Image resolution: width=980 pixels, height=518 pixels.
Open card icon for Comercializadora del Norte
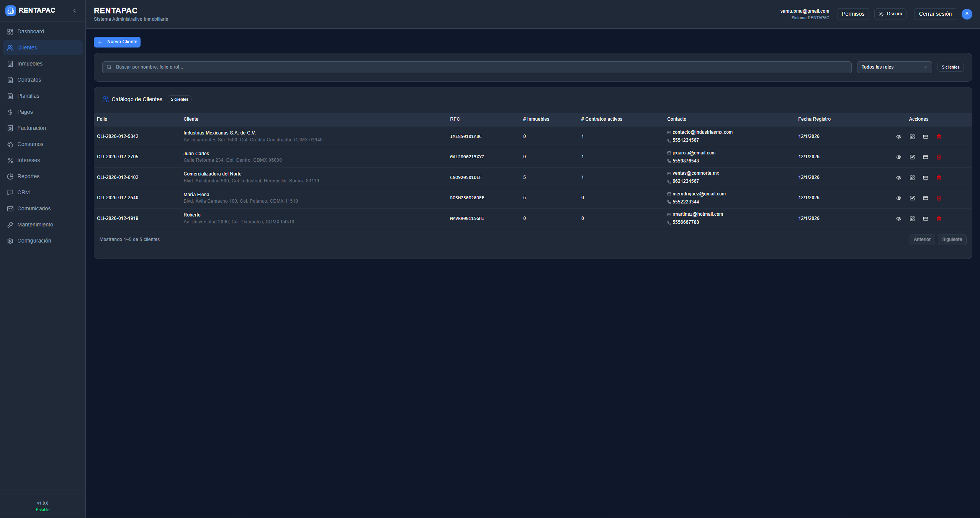coord(925,178)
